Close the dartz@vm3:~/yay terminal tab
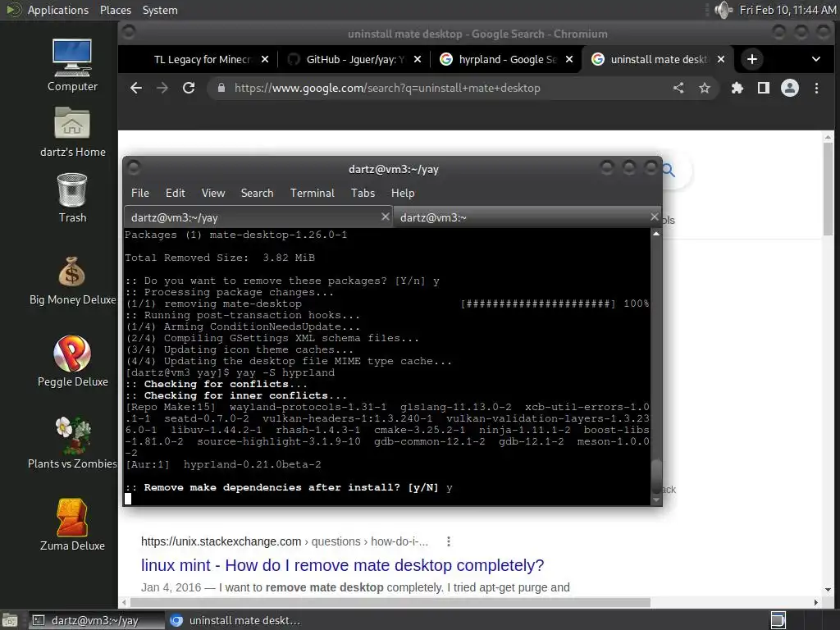Viewport: 840px width, 630px height. click(x=385, y=217)
